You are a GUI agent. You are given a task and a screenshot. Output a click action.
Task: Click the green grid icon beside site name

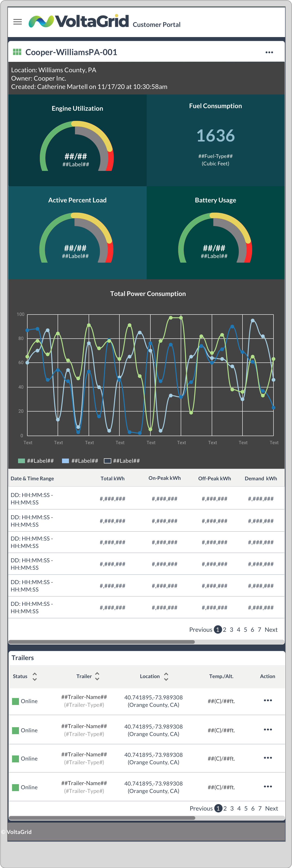17,52
